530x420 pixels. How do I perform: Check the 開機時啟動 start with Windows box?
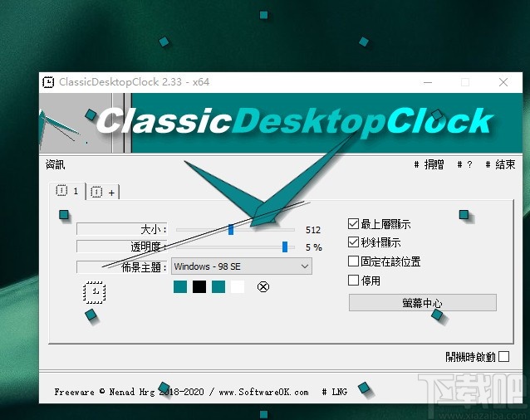[503, 357]
